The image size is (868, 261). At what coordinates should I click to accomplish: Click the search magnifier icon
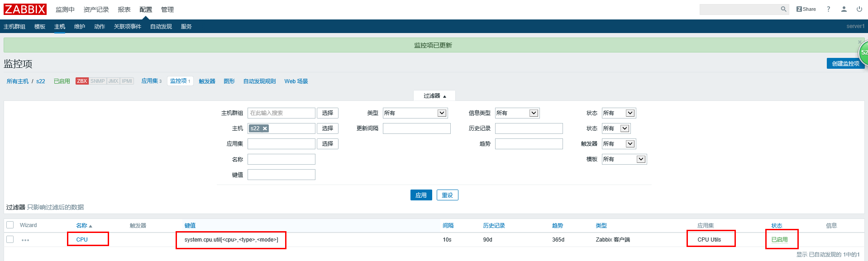[783, 9]
